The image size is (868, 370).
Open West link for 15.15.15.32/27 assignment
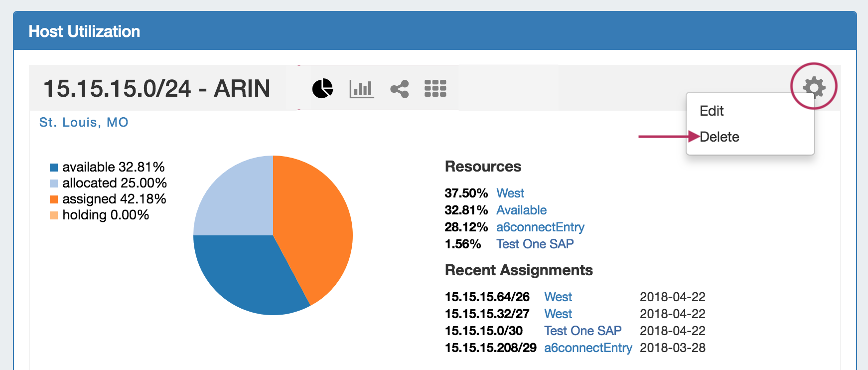558,314
